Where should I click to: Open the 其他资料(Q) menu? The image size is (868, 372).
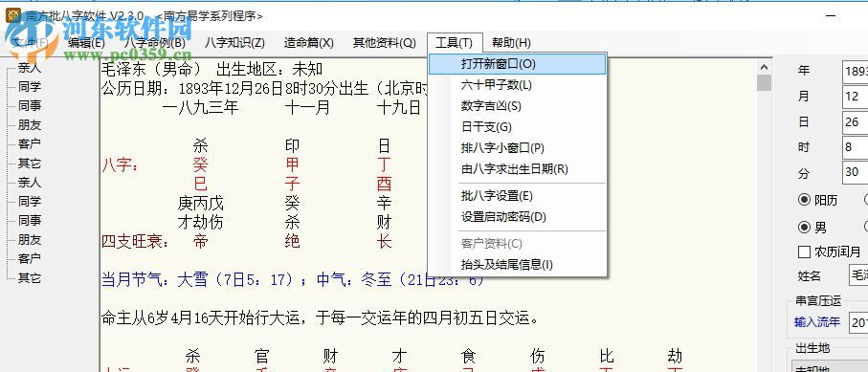[x=384, y=43]
